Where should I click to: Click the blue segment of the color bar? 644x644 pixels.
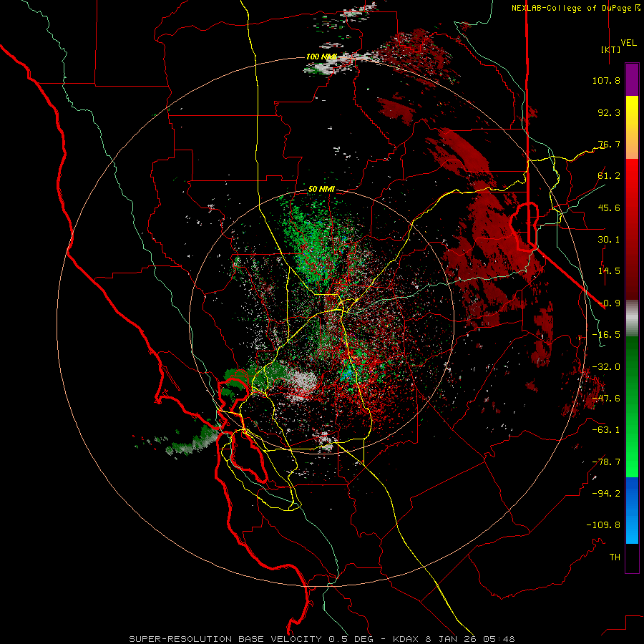pyautogui.click(x=632, y=510)
